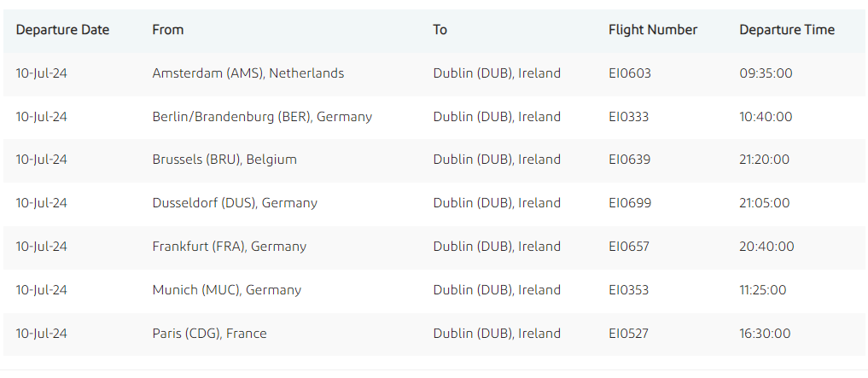Click the Departure Date column header

pos(62,30)
